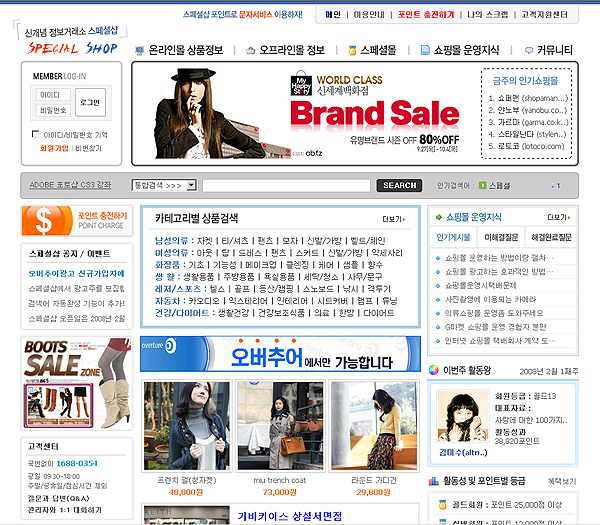Screen dimensions: 600x525
Task: Click the green arrow icon beside 쇼핑몰 운영지식 panel
Action: tap(439, 217)
